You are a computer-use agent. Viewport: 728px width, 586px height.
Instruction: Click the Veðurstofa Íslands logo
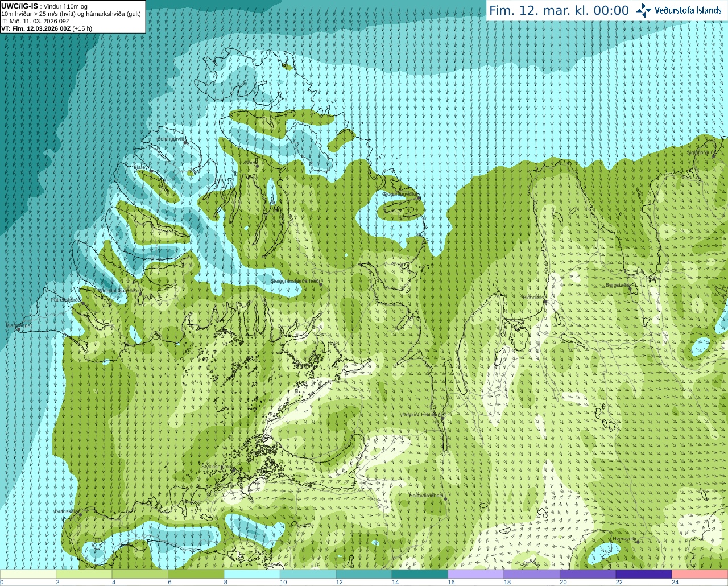pos(679,10)
